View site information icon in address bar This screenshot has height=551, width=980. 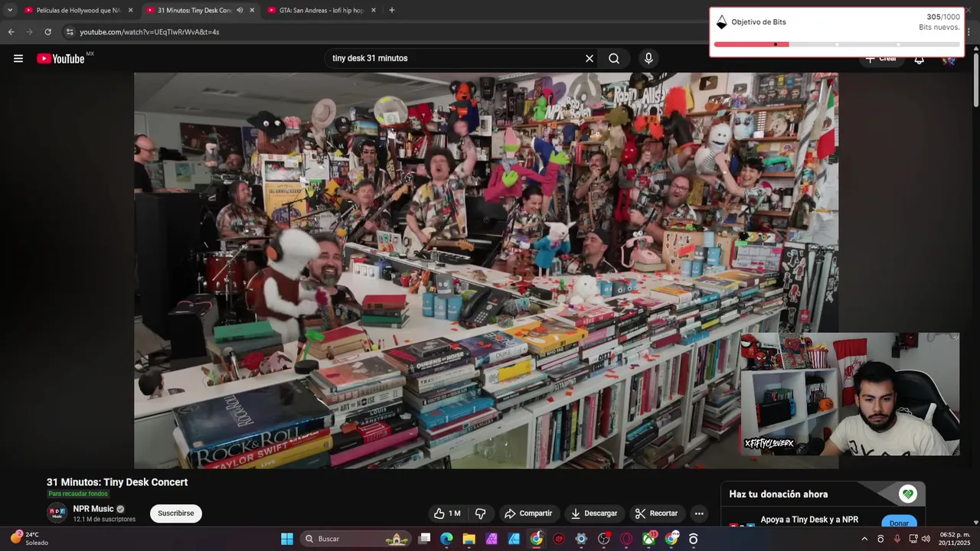pos(70,32)
